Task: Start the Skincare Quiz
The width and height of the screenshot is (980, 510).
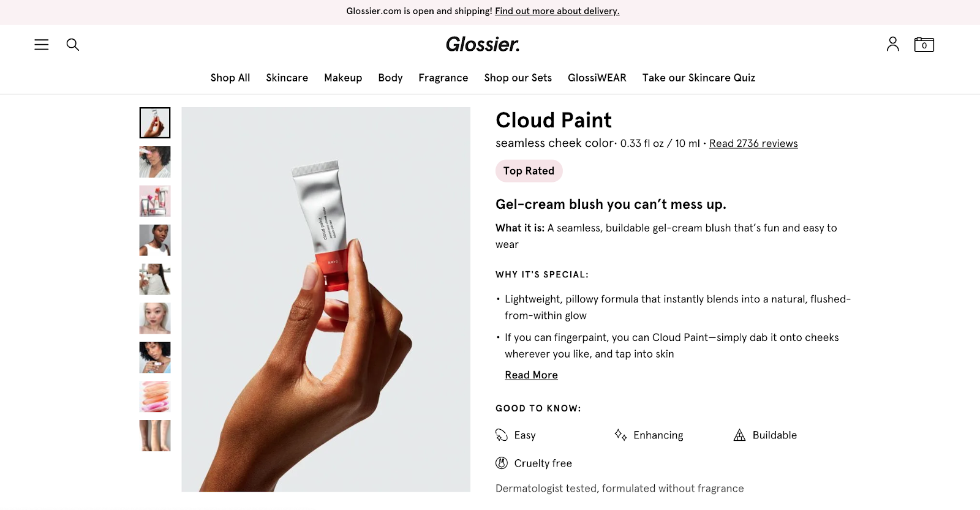Action: [x=698, y=78]
